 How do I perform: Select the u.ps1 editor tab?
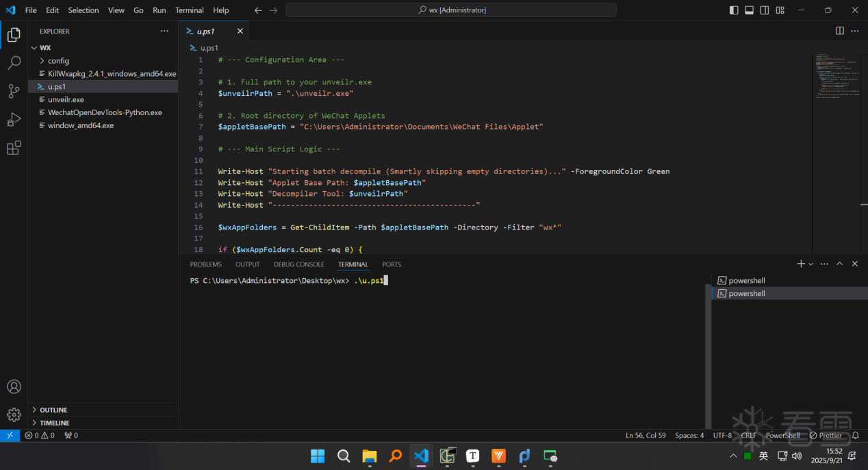[214, 31]
